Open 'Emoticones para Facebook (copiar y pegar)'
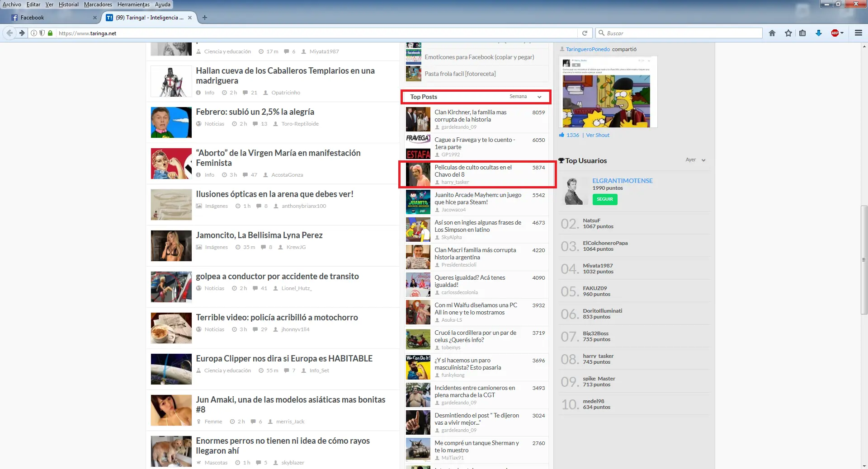 [x=479, y=57]
